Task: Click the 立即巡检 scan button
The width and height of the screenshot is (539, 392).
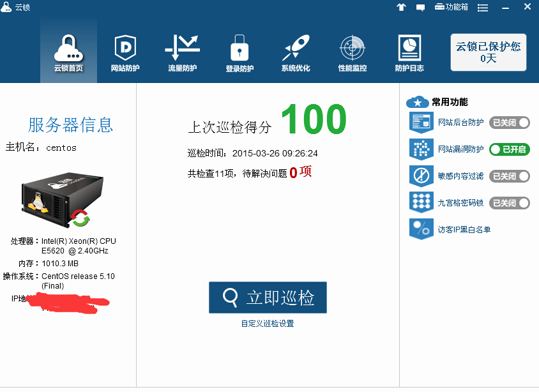Action: point(268,298)
